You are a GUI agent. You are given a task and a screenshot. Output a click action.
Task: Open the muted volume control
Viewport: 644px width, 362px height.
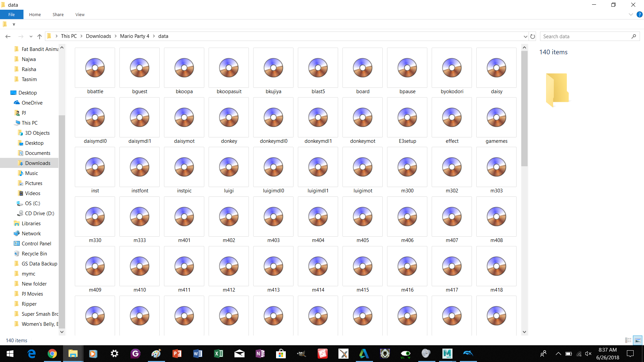(x=588, y=354)
